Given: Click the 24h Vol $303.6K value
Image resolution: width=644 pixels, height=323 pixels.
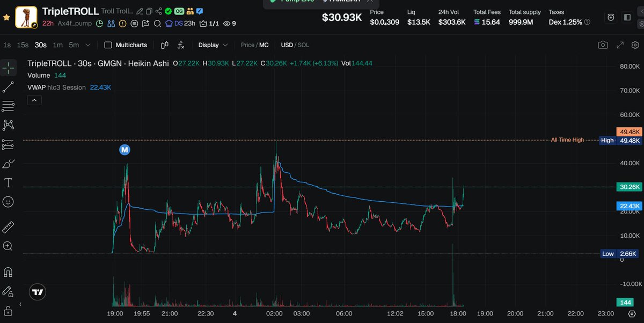Looking at the screenshot, I should [x=451, y=22].
